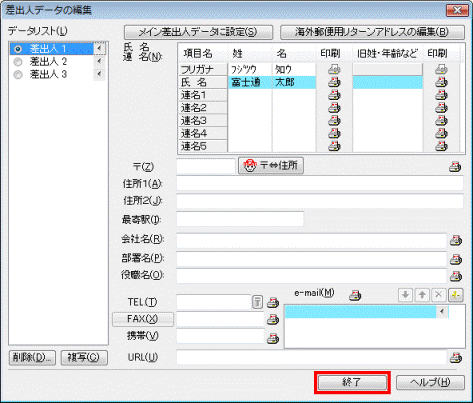Click the TEL number input field

coord(214,302)
